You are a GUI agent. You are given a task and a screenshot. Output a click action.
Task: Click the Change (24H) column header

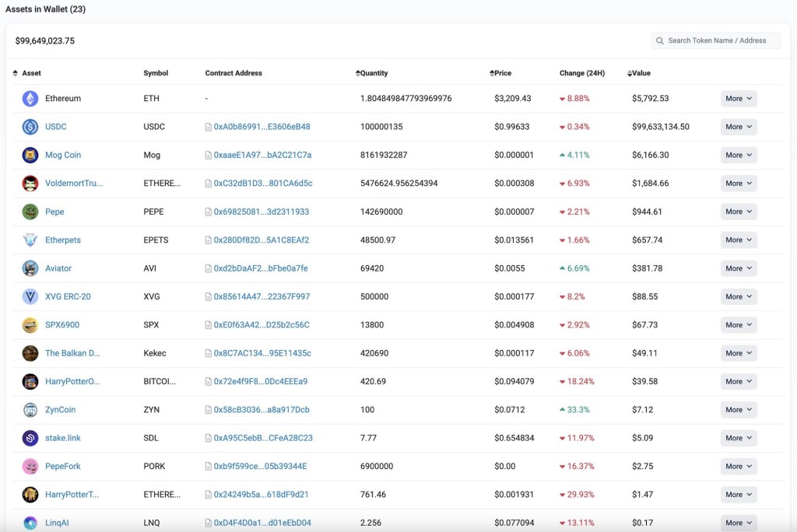click(x=582, y=73)
